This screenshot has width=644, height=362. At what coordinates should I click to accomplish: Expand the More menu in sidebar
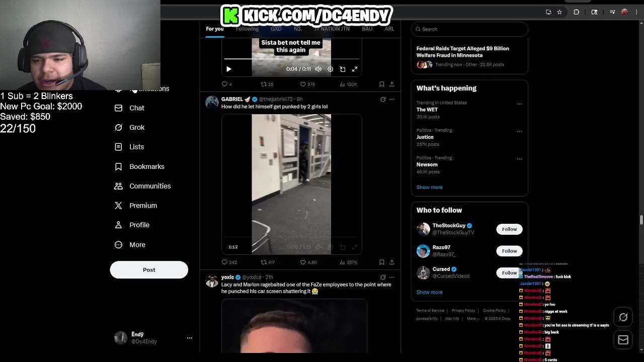pos(130,245)
